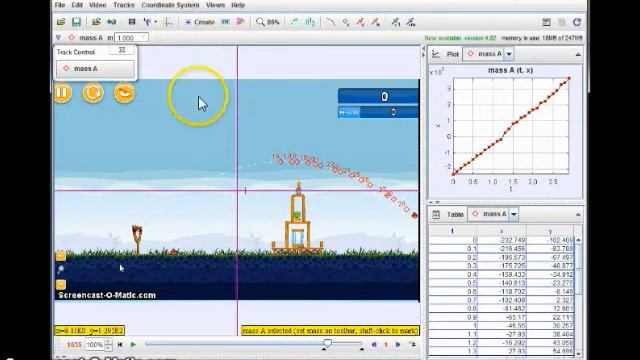The image size is (640, 360).
Task: Click the Create track button
Action: pyautogui.click(x=200, y=22)
